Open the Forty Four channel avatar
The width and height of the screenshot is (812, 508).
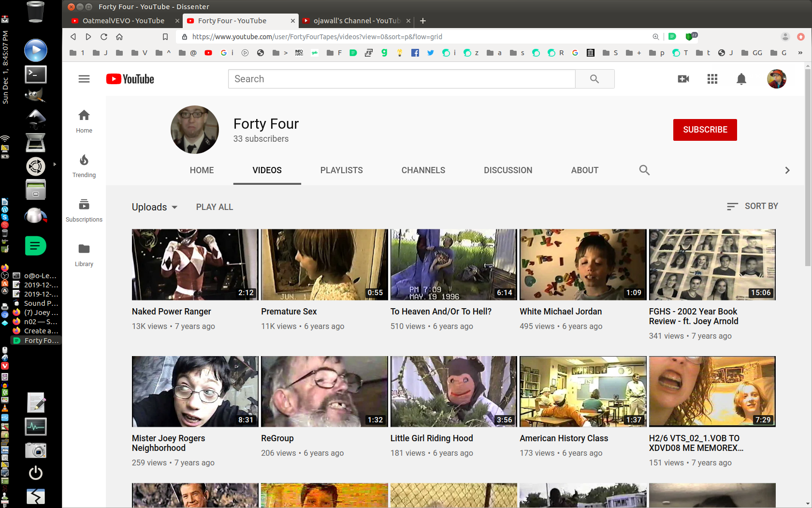(x=195, y=130)
